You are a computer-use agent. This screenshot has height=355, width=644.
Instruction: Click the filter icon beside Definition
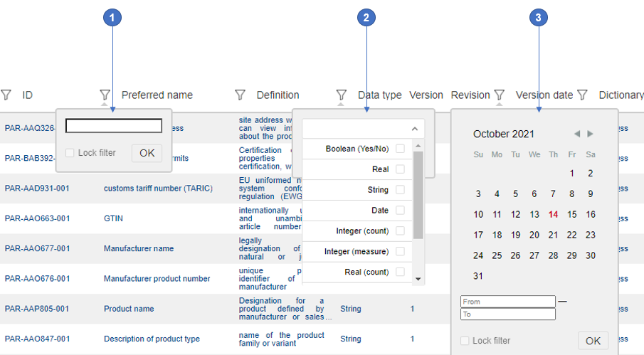point(241,95)
